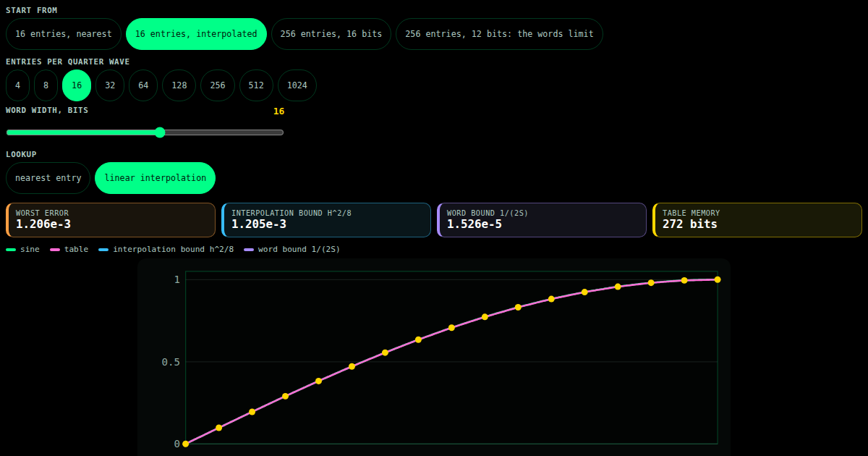Switch lookup to nearest entry
The width and height of the screenshot is (868, 456).
pyautogui.click(x=48, y=178)
